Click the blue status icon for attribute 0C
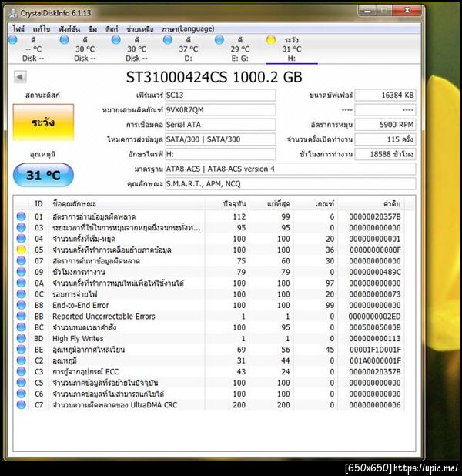Viewport: 462px width, 476px height. [22, 294]
